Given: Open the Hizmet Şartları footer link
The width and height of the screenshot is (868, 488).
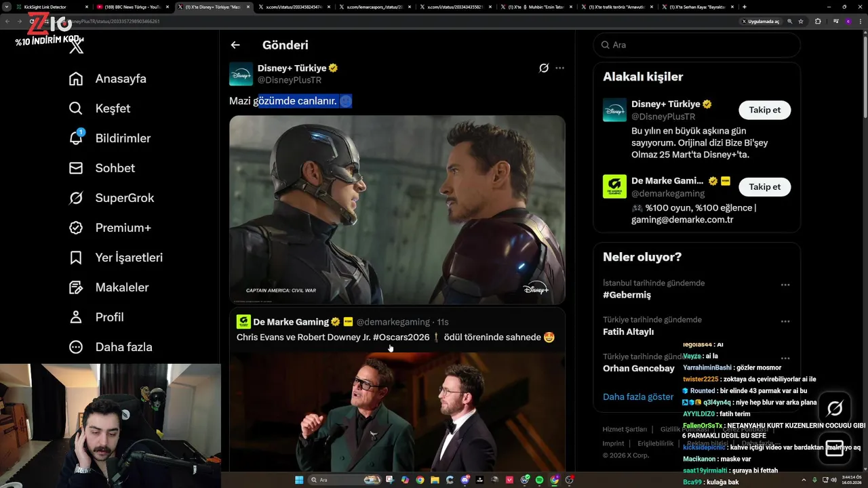Looking at the screenshot, I should point(625,429).
